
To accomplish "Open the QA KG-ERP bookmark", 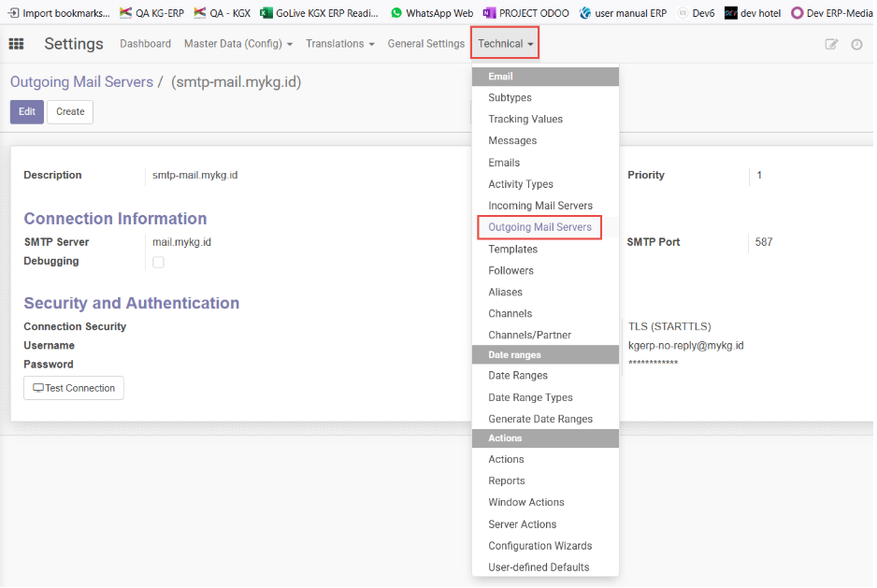I will pyautogui.click(x=152, y=13).
